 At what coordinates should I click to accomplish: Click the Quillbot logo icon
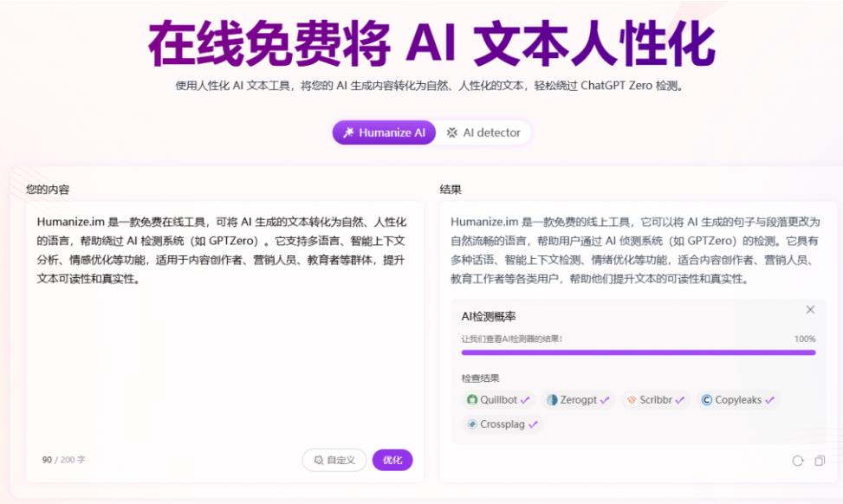tap(472, 400)
